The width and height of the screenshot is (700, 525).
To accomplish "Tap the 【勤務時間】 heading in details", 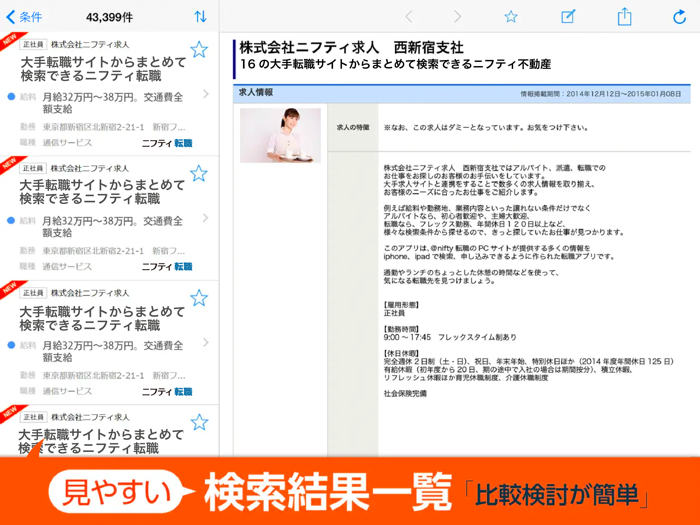I will (x=401, y=329).
